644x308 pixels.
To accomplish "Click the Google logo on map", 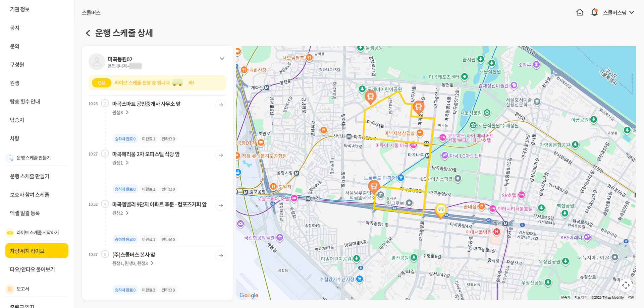I will click(x=249, y=295).
